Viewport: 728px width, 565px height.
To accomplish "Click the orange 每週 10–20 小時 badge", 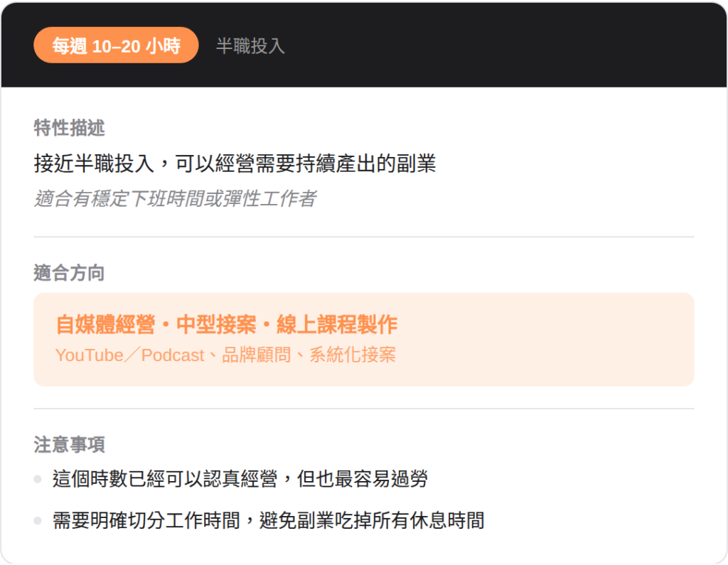I will (x=116, y=45).
